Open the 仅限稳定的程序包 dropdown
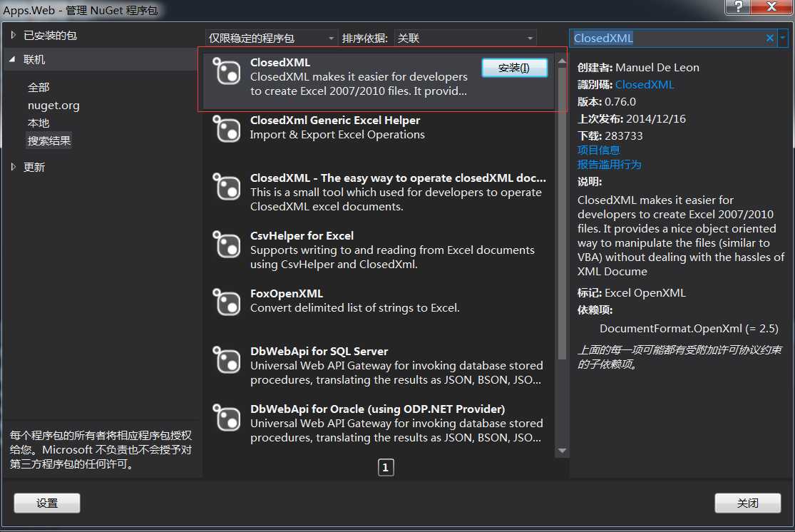Viewport: 795px width, 532px height. [x=271, y=38]
